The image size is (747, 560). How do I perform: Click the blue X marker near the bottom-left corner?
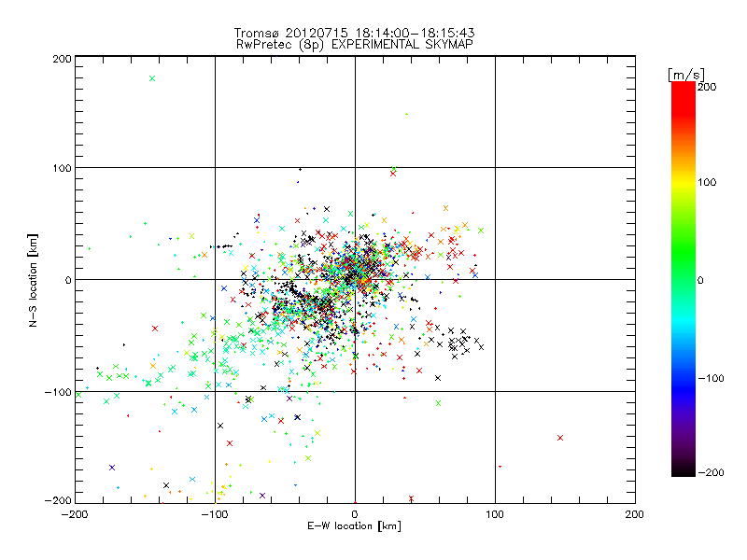[112, 468]
